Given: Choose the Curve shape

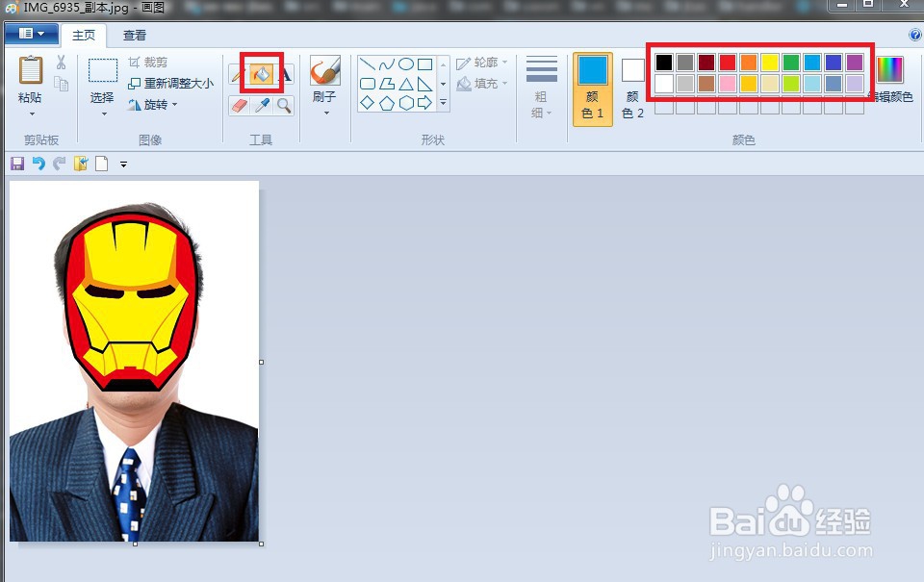Looking at the screenshot, I should point(387,64).
